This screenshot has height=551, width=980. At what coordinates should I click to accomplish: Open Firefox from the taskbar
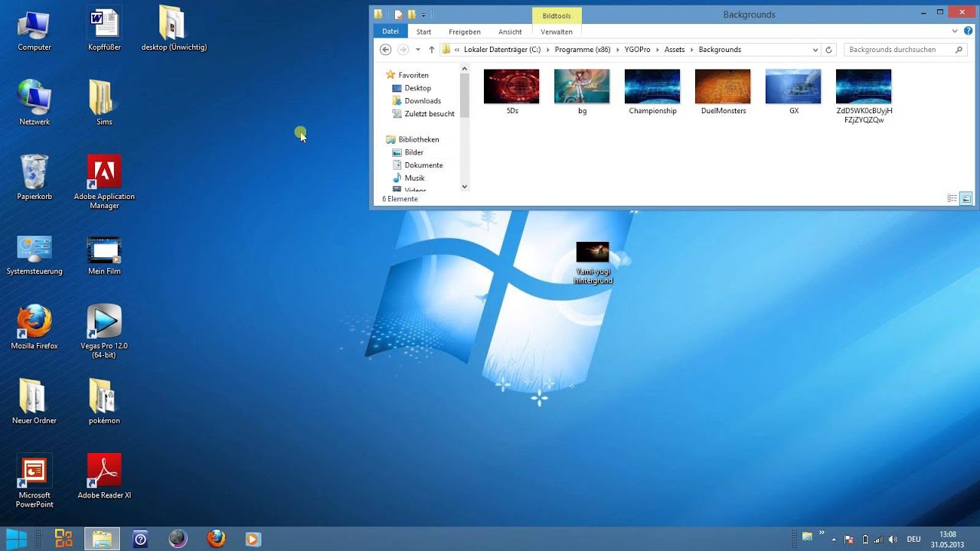tap(217, 539)
